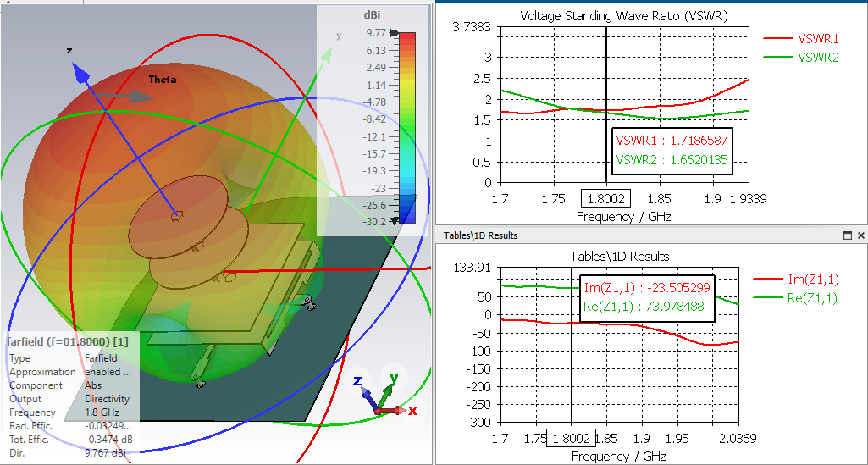Select Re(Z1,1) legend entry
Image resolution: width=868 pixels, height=465 pixels.
point(795,298)
